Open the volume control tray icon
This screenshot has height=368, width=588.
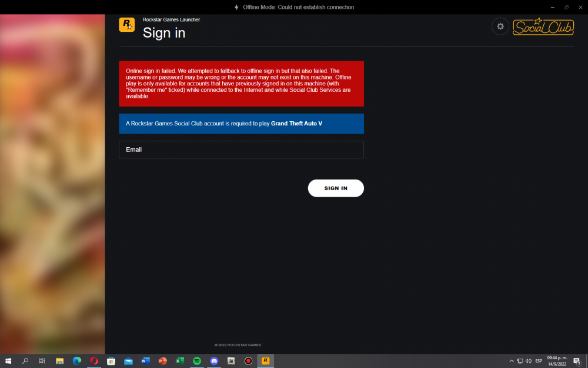pyautogui.click(x=529, y=361)
